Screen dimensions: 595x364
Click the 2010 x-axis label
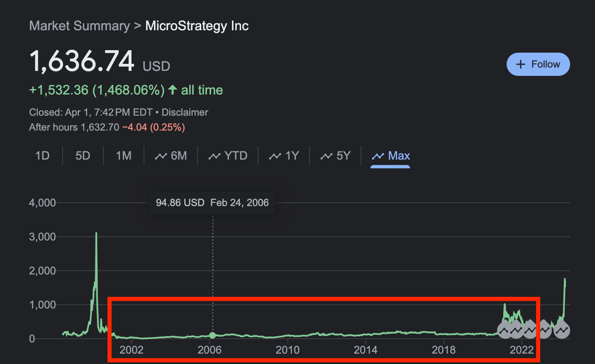point(288,350)
